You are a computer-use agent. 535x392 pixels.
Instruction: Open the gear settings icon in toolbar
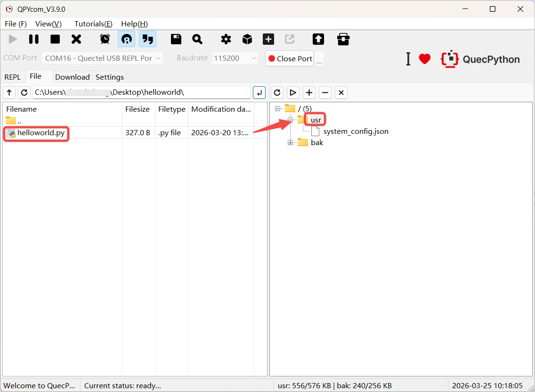226,39
